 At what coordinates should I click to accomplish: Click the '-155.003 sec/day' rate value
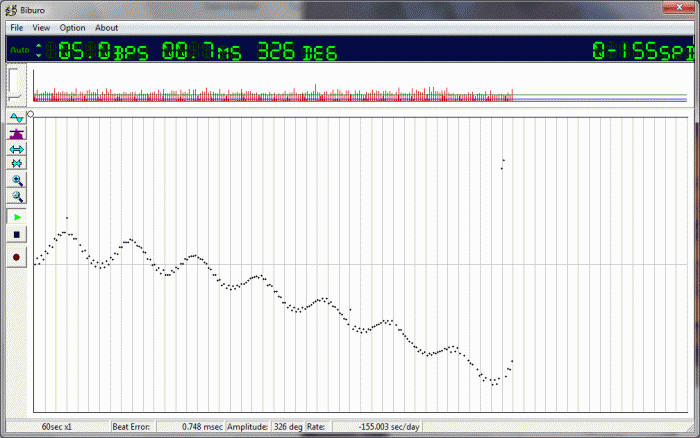click(389, 427)
